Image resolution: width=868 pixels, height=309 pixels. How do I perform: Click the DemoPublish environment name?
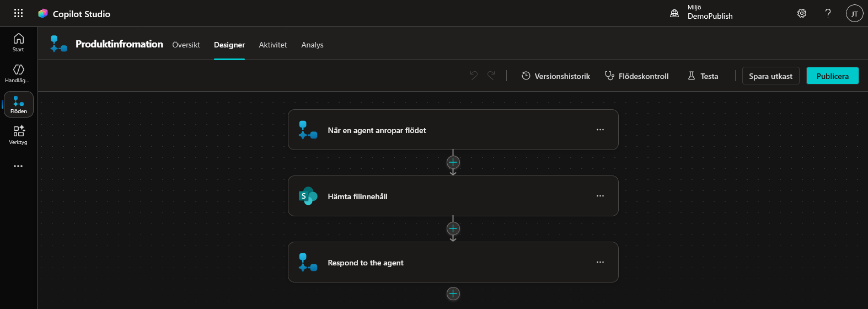(x=710, y=17)
